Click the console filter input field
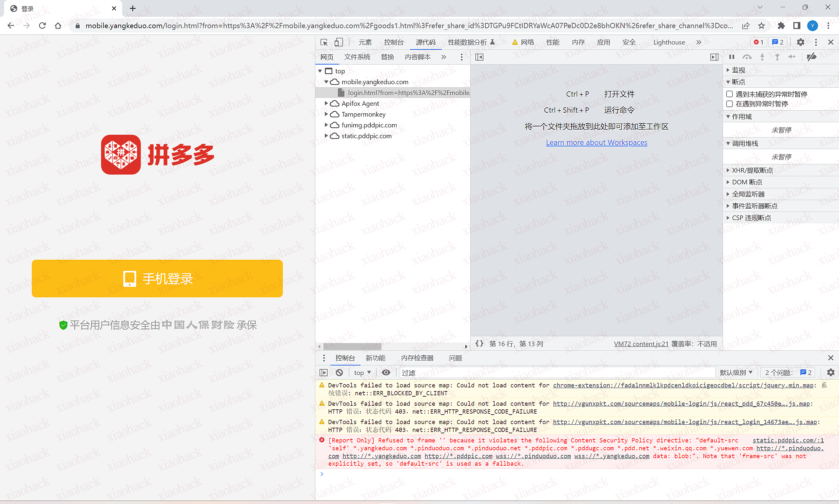 click(557, 373)
